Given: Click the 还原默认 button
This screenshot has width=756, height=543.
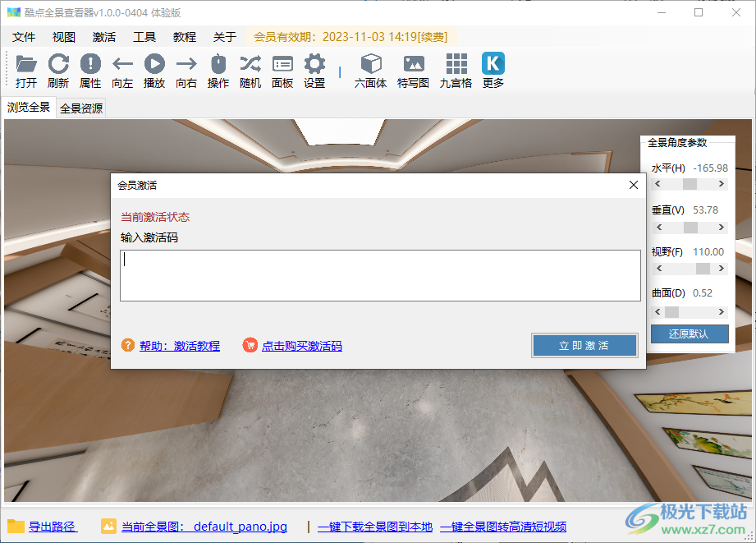Looking at the screenshot, I should click(690, 334).
